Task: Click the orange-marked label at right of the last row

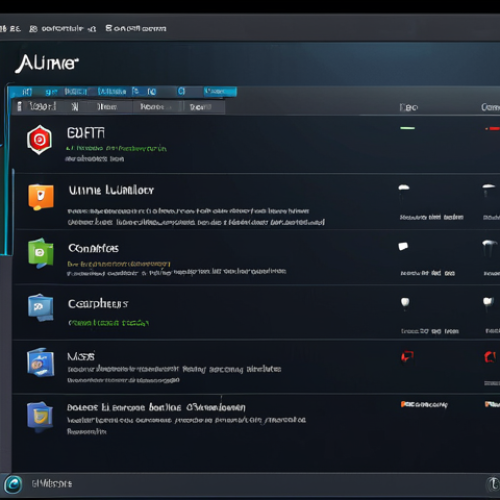Action: (x=424, y=405)
